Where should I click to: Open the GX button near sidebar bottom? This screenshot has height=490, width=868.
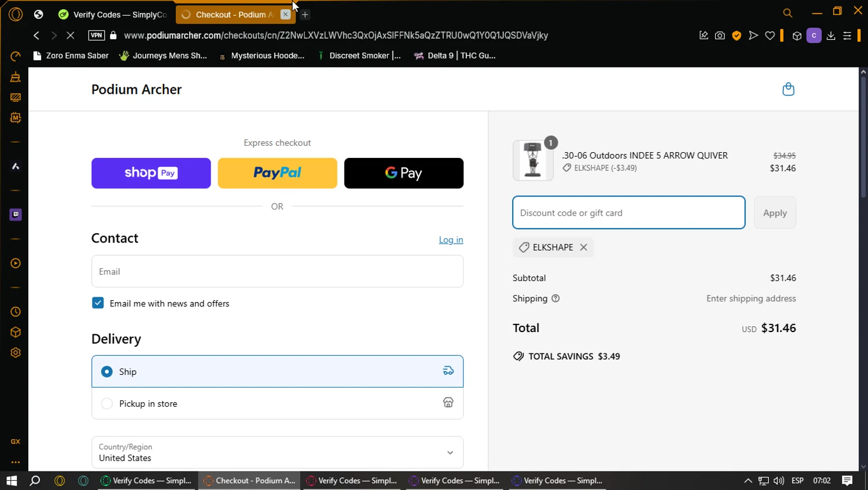(x=16, y=441)
